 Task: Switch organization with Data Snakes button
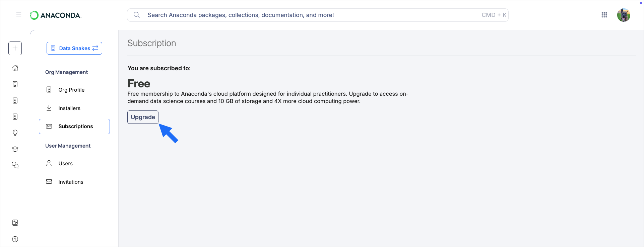[x=74, y=48]
